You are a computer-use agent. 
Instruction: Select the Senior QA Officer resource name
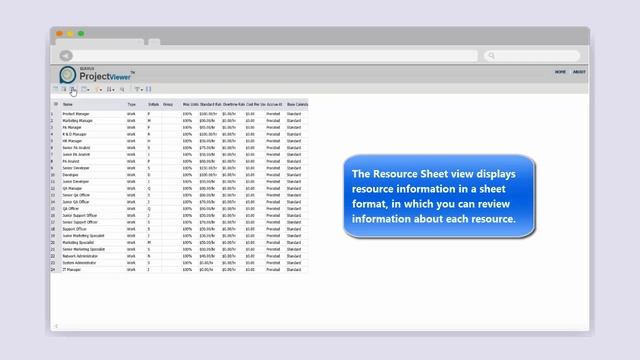tap(76, 195)
